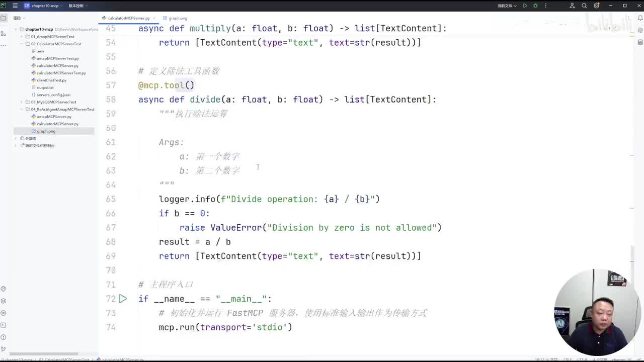Open amapMCPServer.py under 04_ReActAgentAmapMCPServerTest
This screenshot has width=644, height=362.
[x=54, y=117]
